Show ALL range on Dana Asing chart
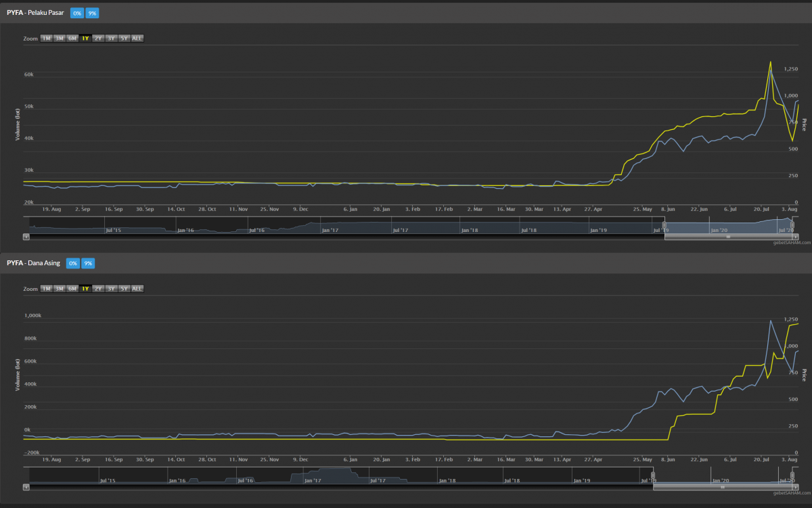812x508 pixels. [137, 289]
